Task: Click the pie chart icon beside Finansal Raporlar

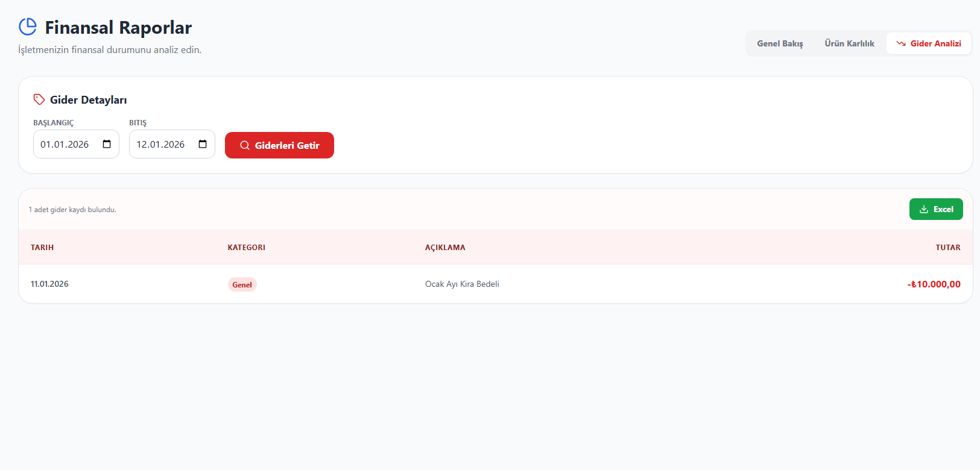Action: coord(28,27)
